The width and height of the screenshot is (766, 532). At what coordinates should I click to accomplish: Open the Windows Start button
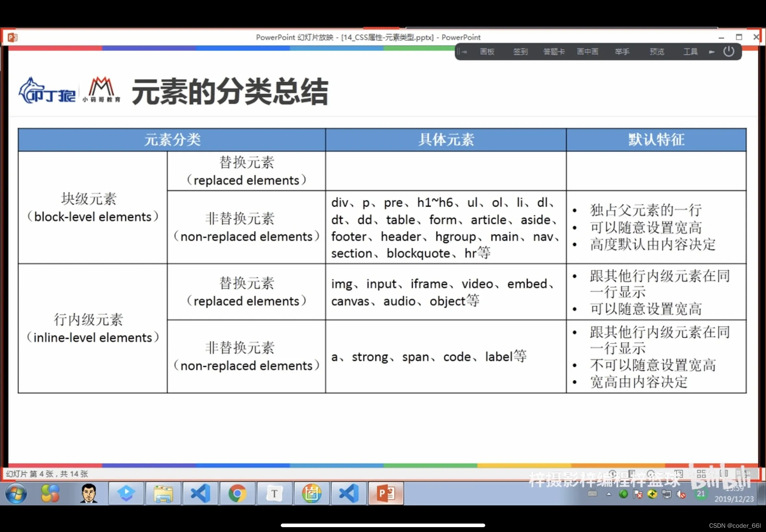coord(16,493)
